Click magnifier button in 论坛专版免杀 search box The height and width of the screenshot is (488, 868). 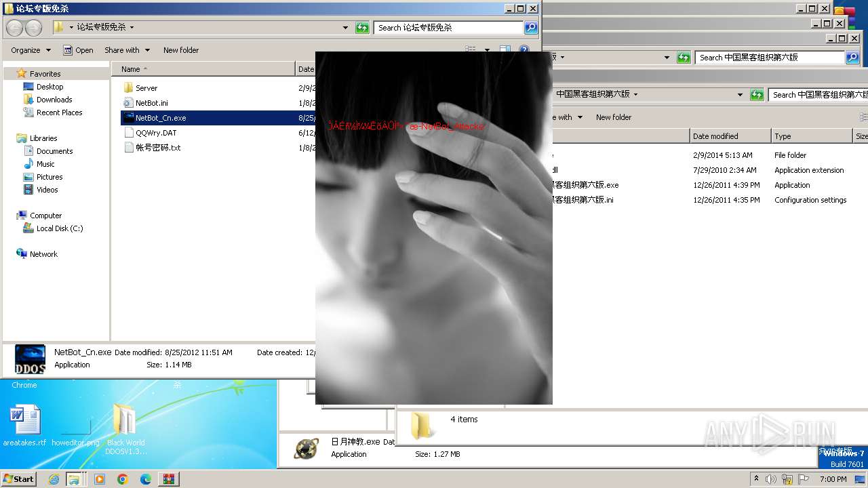click(x=531, y=28)
